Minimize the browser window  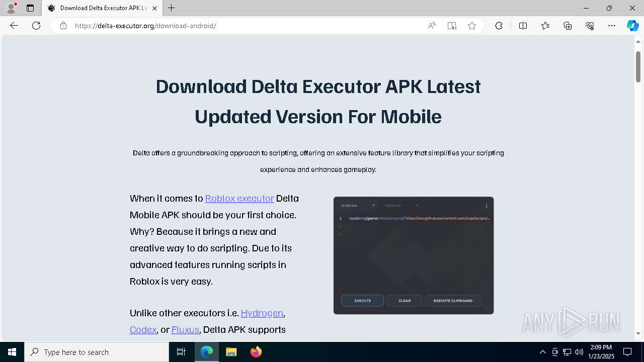pos(586,8)
